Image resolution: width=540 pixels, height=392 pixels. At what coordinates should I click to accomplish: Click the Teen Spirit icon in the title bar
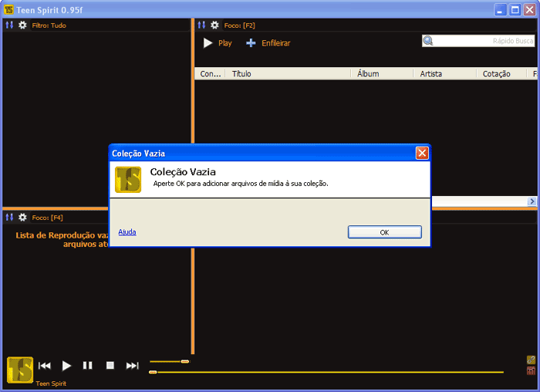pyautogui.click(x=8, y=9)
